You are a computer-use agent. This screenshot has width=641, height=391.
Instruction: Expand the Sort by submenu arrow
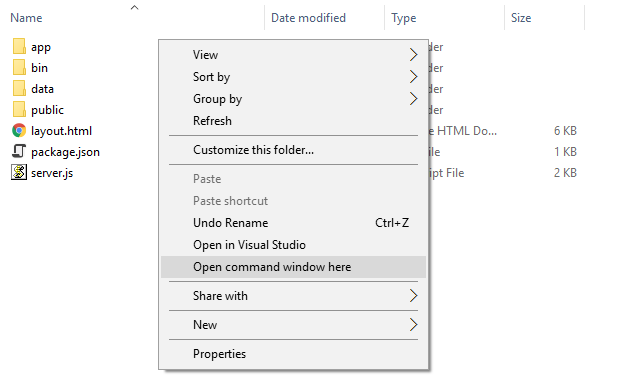413,76
